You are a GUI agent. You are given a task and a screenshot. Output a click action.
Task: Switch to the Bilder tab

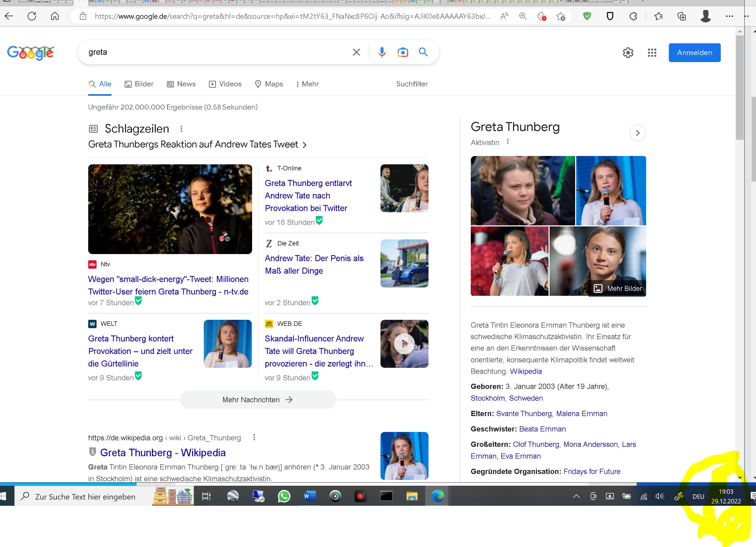point(139,84)
